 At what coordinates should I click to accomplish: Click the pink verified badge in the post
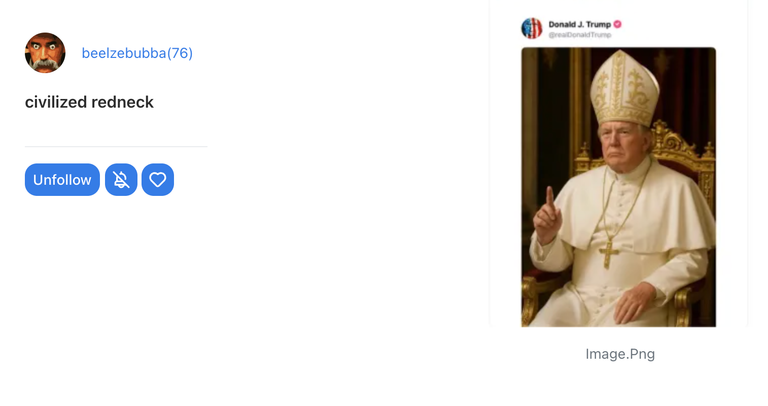pos(618,24)
